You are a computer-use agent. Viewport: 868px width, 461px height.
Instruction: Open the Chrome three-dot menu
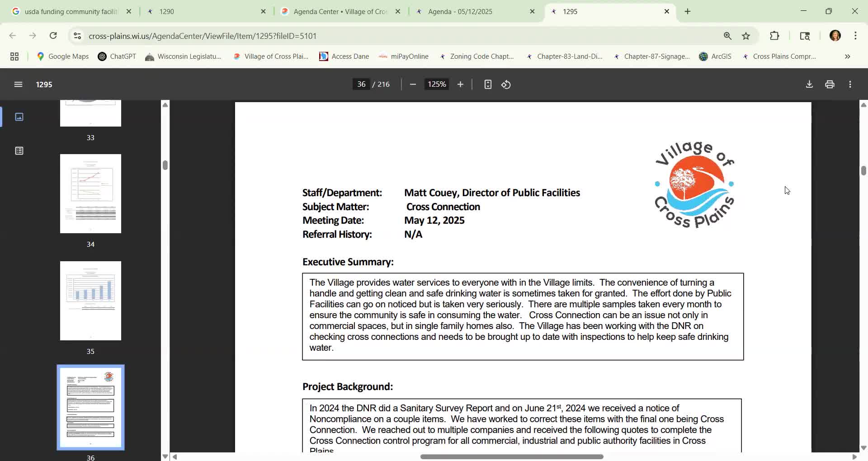[855, 36]
